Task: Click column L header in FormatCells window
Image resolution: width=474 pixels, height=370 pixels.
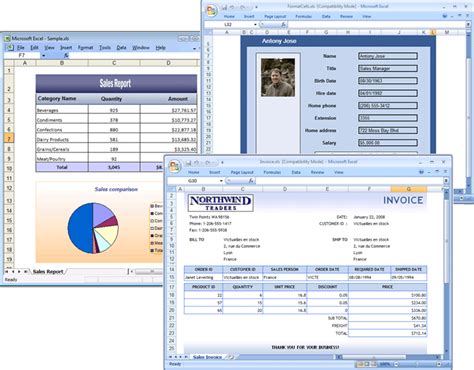Action: tap(433, 32)
